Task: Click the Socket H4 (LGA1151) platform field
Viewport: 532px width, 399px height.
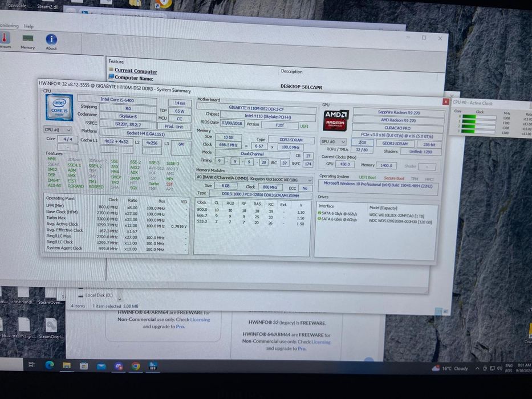Action: [x=145, y=133]
